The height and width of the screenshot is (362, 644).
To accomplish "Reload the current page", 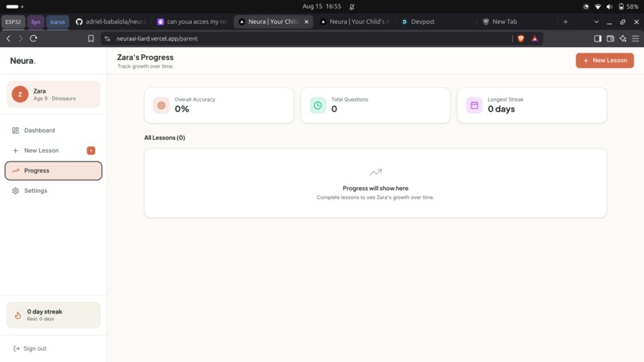I will point(34,38).
